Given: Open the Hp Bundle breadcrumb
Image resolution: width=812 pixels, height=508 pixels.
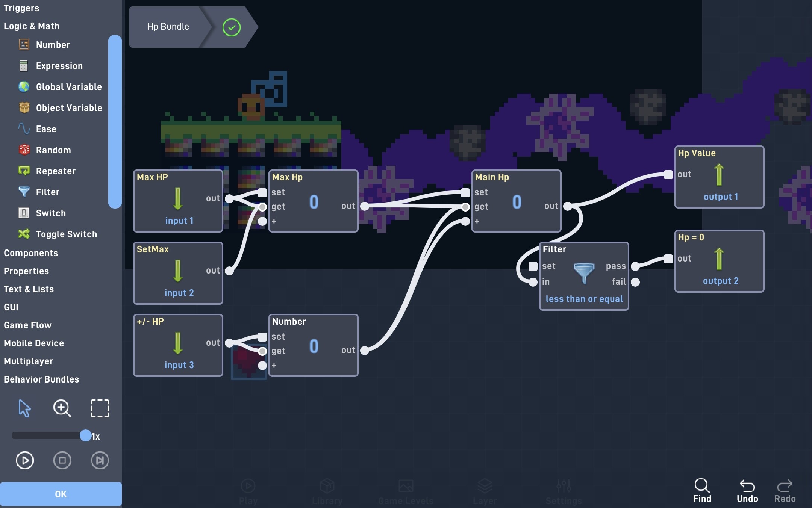Looking at the screenshot, I should tap(168, 27).
